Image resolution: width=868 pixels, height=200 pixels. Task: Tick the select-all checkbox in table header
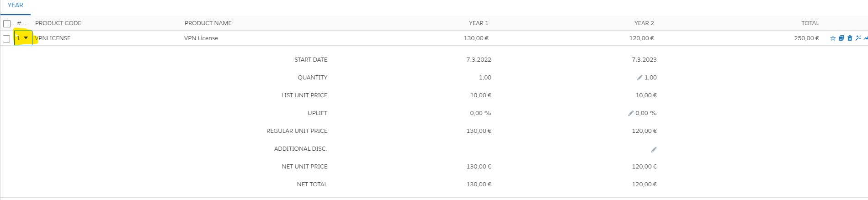point(7,23)
